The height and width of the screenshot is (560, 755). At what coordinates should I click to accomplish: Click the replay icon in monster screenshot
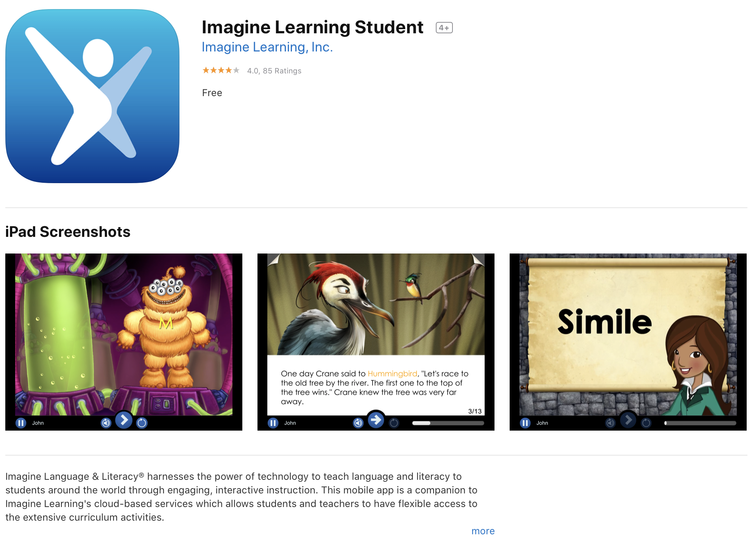point(142,423)
